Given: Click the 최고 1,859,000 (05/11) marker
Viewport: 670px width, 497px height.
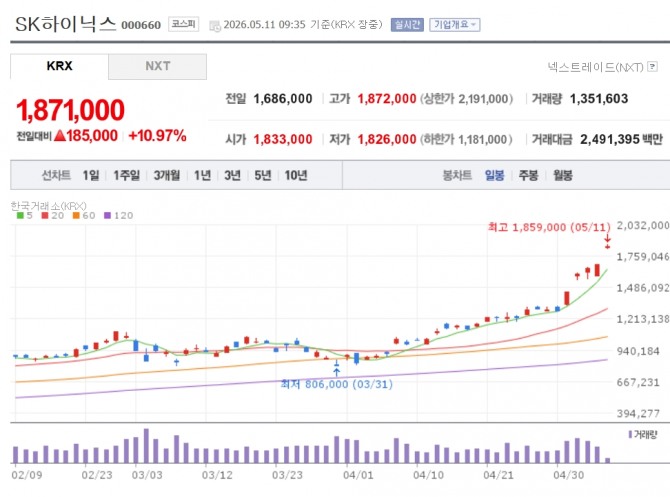Looking at the screenshot, I should point(549,227).
